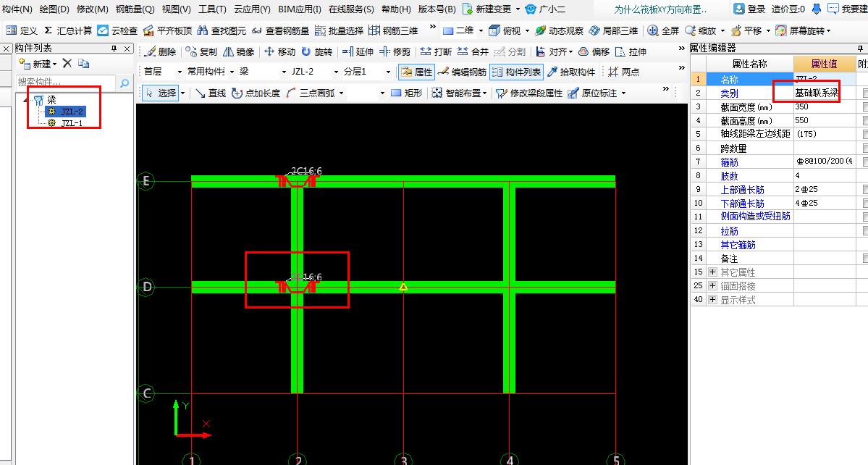The height and width of the screenshot is (465, 868).
Task: Focus 搜索构件 search input field
Action: coord(65,82)
